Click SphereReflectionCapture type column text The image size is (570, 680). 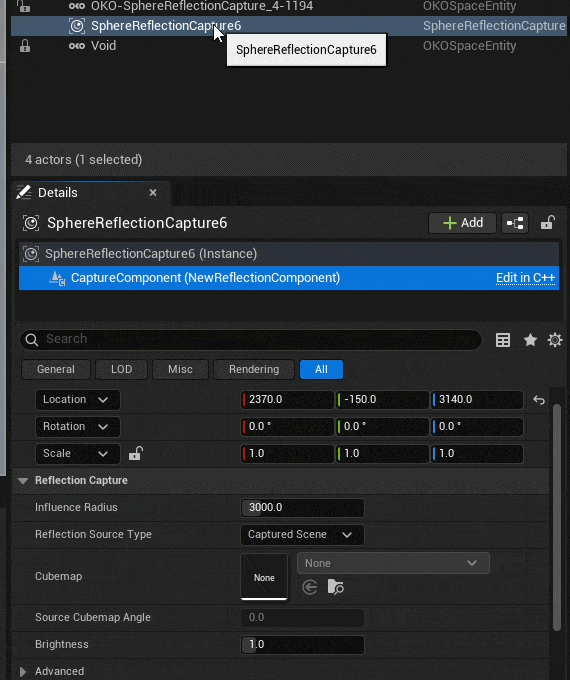(x=494, y=26)
